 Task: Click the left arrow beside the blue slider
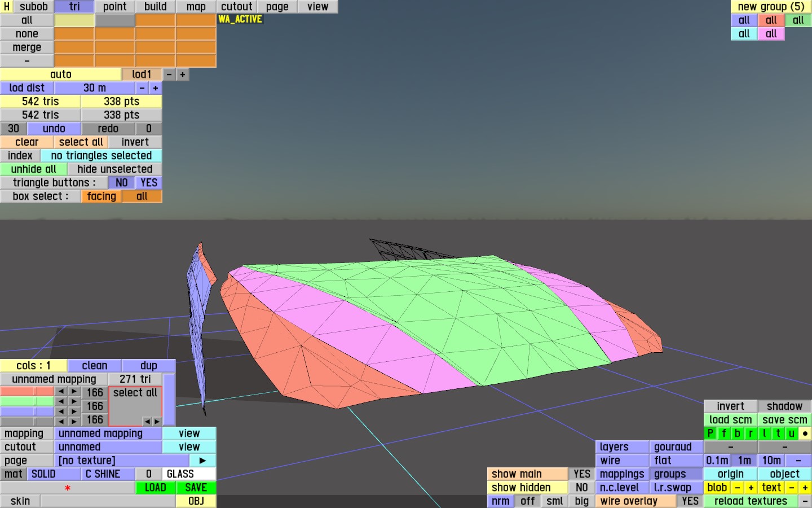[x=61, y=411]
